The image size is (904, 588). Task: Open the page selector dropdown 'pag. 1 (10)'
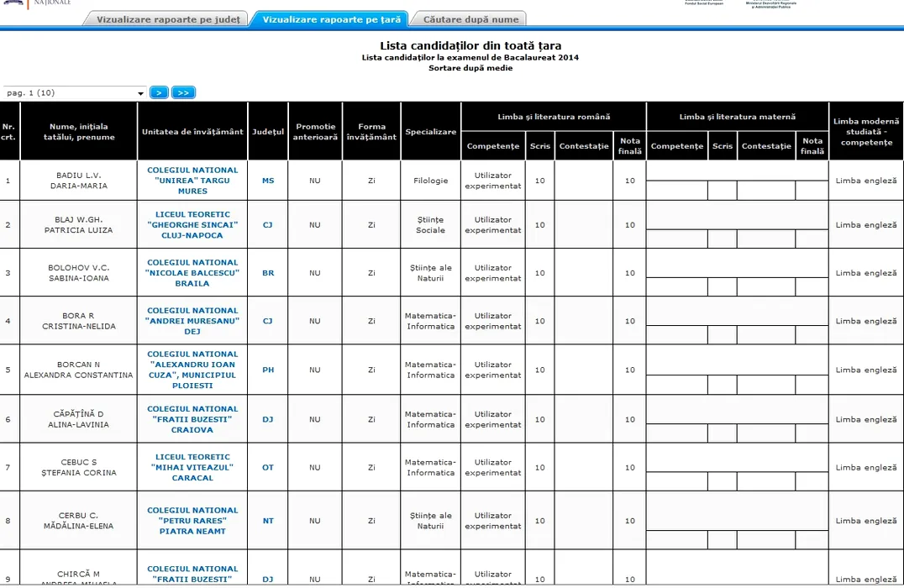pos(75,92)
